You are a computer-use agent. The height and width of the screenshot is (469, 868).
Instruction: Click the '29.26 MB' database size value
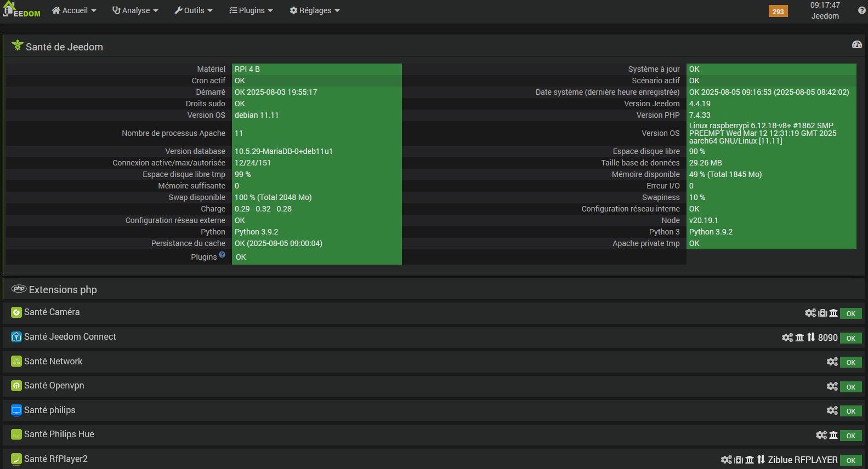(705, 163)
